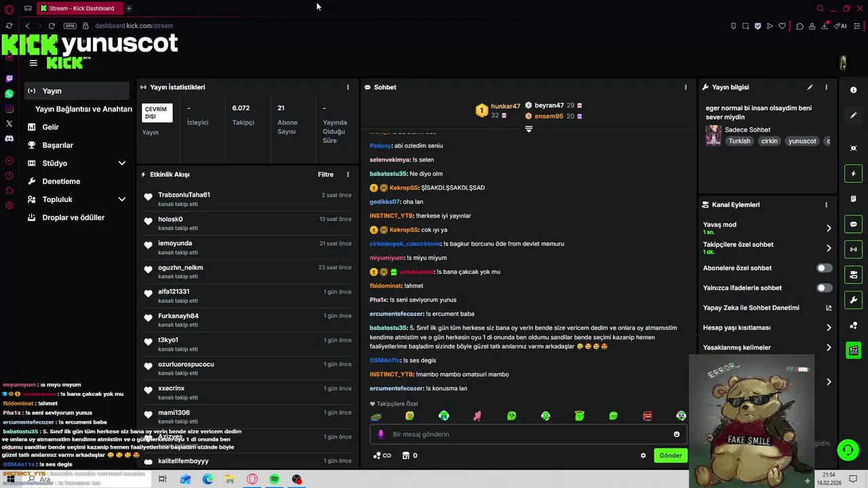Open Spotify from the Windows taskbar
868x488 pixels.
click(x=275, y=479)
